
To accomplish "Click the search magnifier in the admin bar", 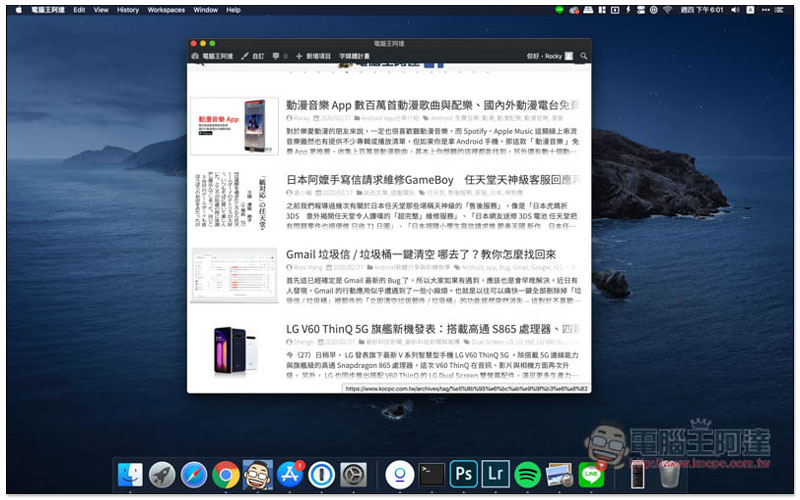I will (x=584, y=57).
